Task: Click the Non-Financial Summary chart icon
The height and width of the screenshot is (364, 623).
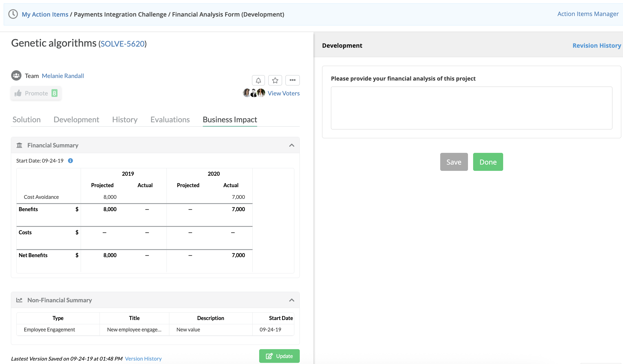Action: tap(19, 300)
